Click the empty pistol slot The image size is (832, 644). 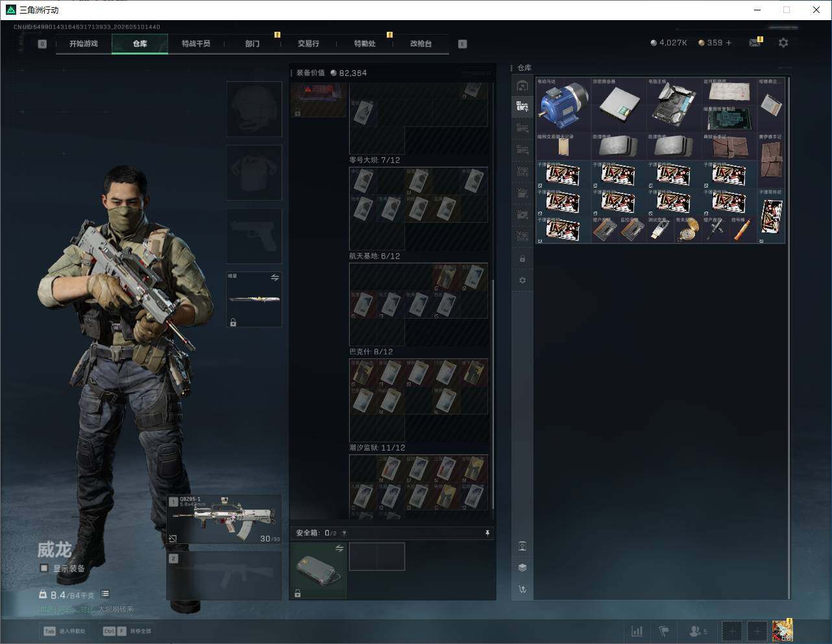point(254,236)
